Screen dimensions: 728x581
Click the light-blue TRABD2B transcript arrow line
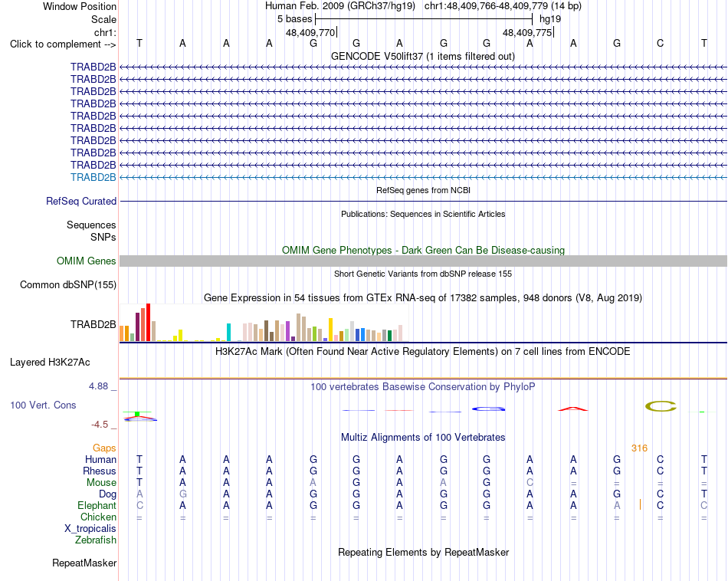(x=423, y=177)
